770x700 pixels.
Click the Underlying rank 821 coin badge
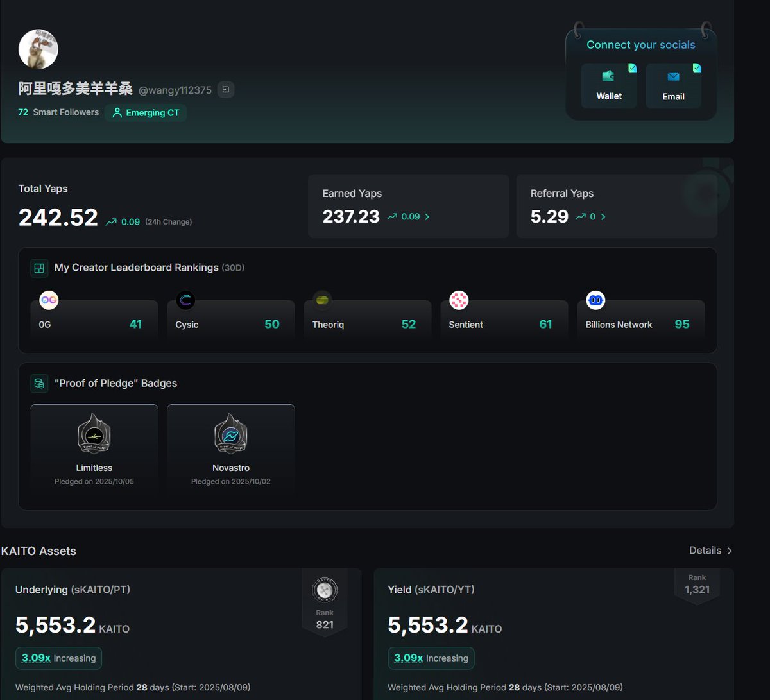coord(325,590)
